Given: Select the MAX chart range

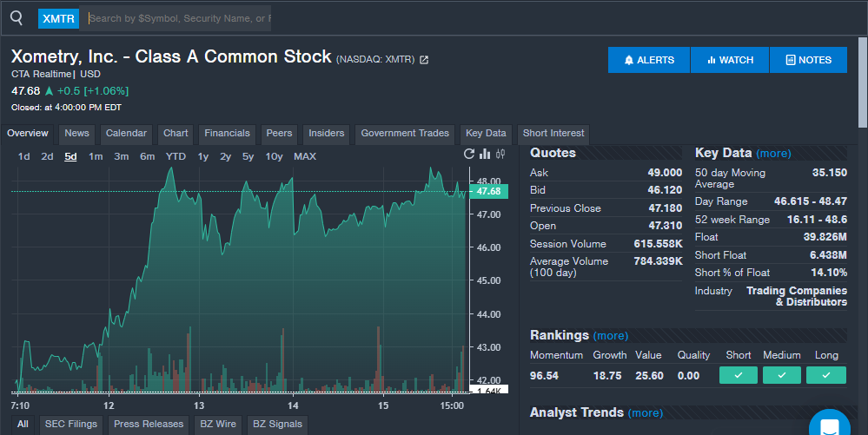Looking at the screenshot, I should 305,156.
